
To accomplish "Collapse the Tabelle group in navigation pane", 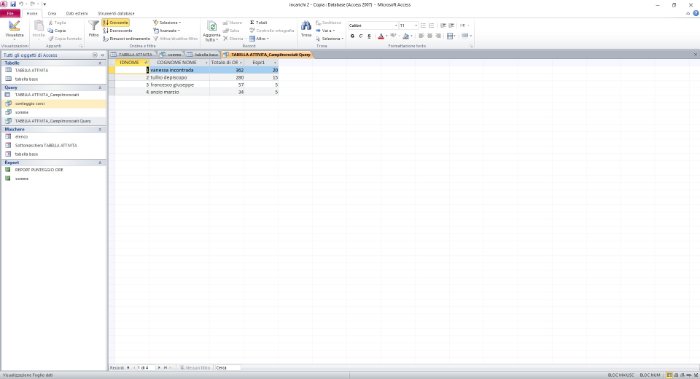I will tap(100, 63).
